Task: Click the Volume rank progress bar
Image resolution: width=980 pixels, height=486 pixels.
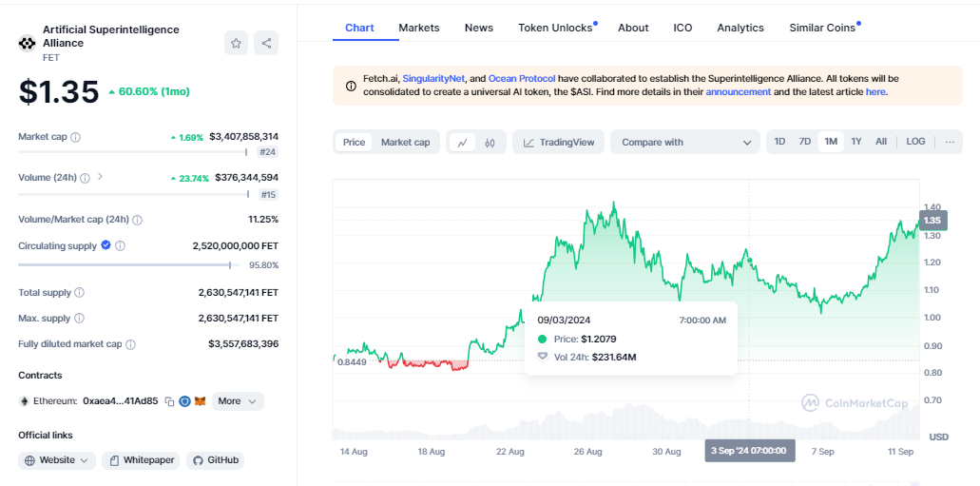Action: pos(132,194)
